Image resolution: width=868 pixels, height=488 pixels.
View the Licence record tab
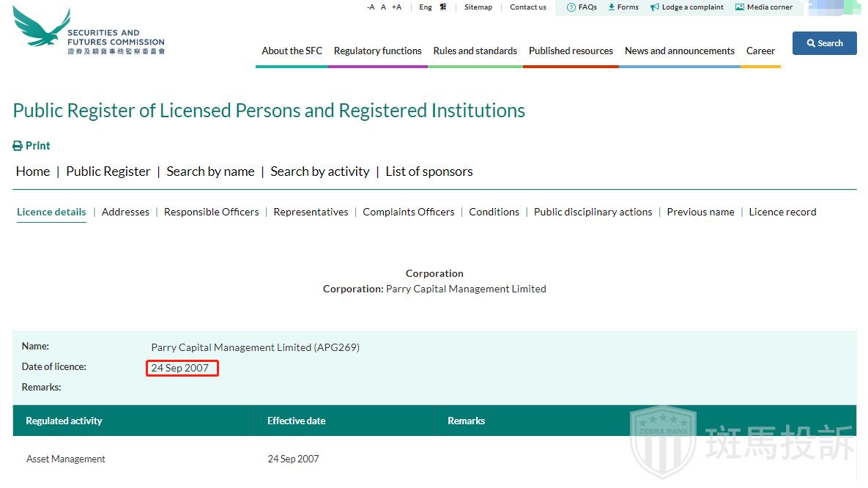pyautogui.click(x=782, y=212)
